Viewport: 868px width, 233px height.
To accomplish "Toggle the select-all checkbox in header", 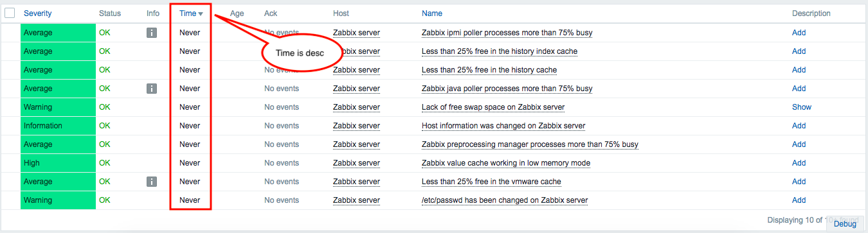I will coord(10,13).
